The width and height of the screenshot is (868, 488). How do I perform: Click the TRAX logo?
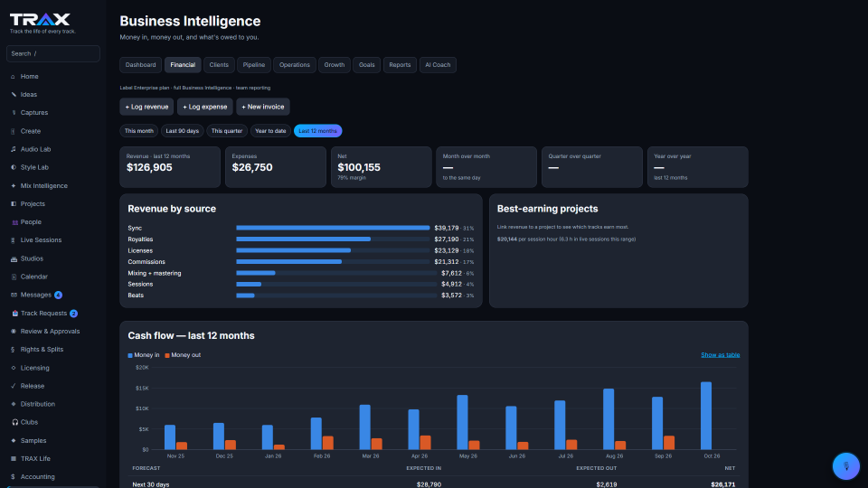pyautogui.click(x=40, y=19)
